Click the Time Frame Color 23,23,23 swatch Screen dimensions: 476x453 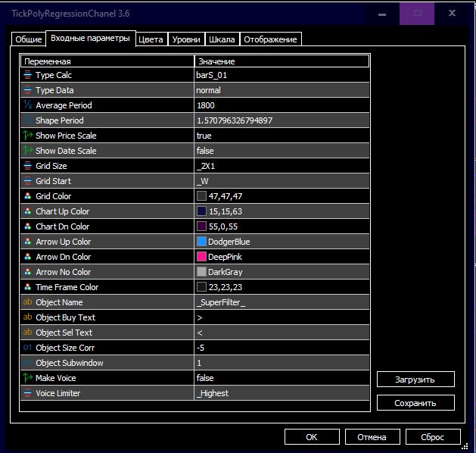click(x=201, y=287)
